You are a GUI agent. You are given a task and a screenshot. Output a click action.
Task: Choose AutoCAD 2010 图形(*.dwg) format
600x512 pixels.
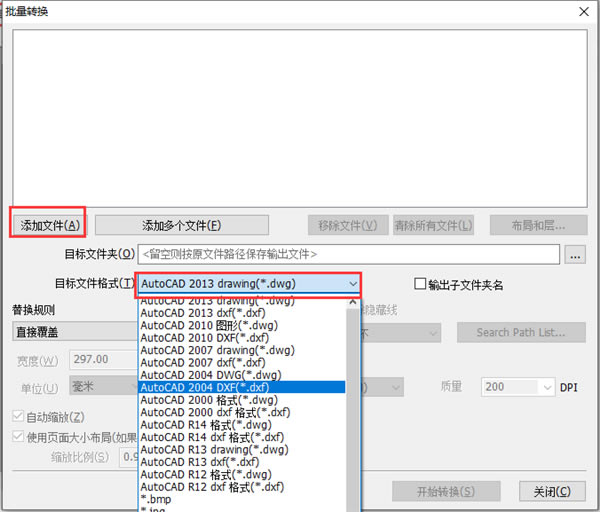242,325
